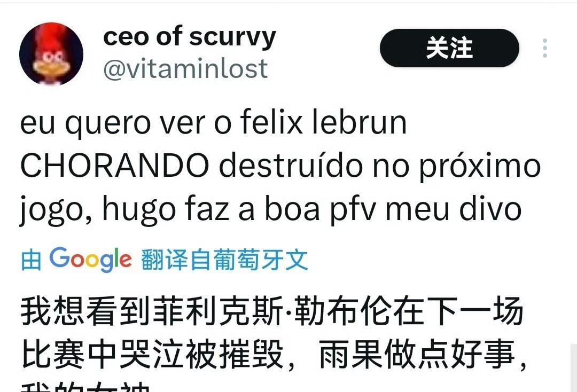Click the red-haired bird profile avatar
This screenshot has height=392, width=577.
pyautogui.click(x=51, y=54)
